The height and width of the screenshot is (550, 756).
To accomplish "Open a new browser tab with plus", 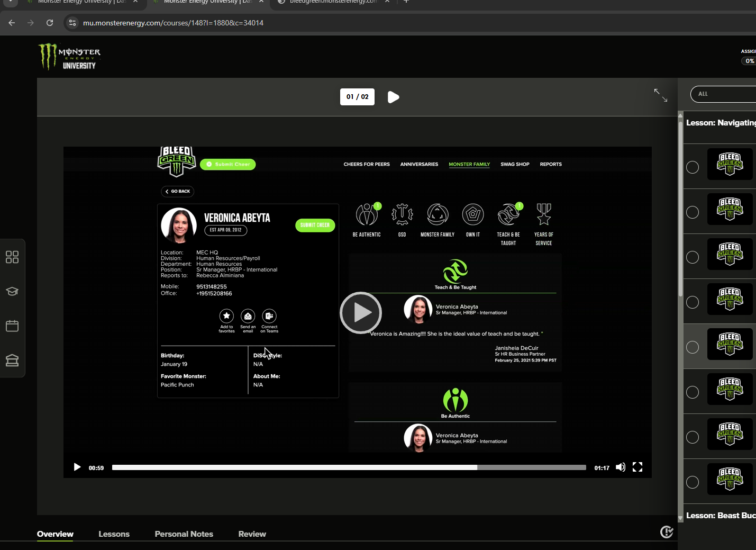I will pos(406,2).
